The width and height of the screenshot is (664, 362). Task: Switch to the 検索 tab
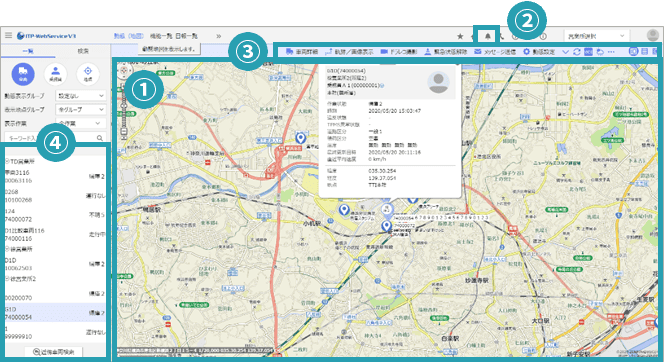(x=83, y=51)
